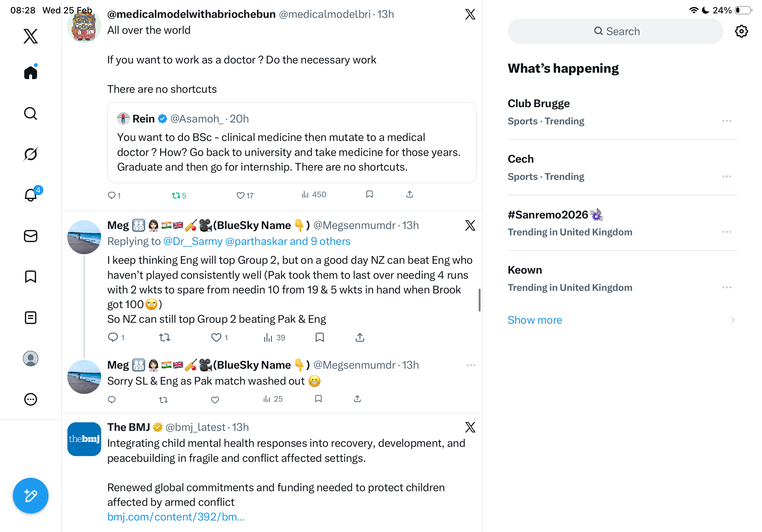Share the BSc clinical medicine quote post

409,194
